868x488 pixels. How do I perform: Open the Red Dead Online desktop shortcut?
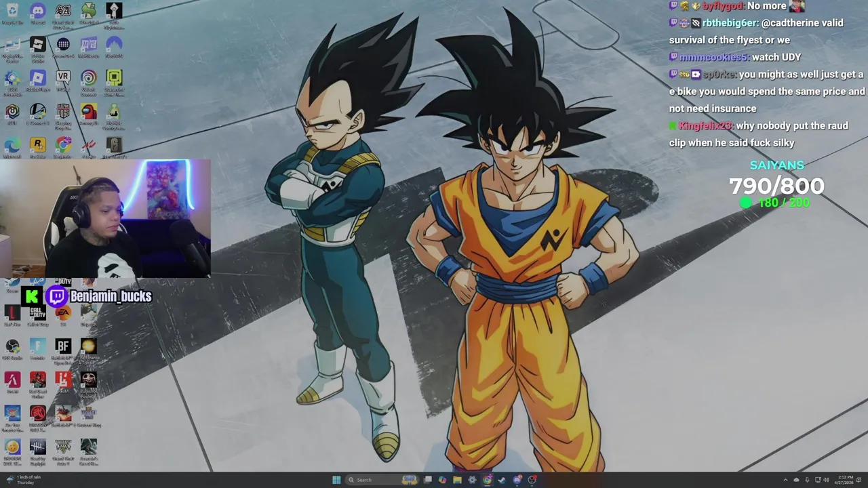pyautogui.click(x=37, y=384)
